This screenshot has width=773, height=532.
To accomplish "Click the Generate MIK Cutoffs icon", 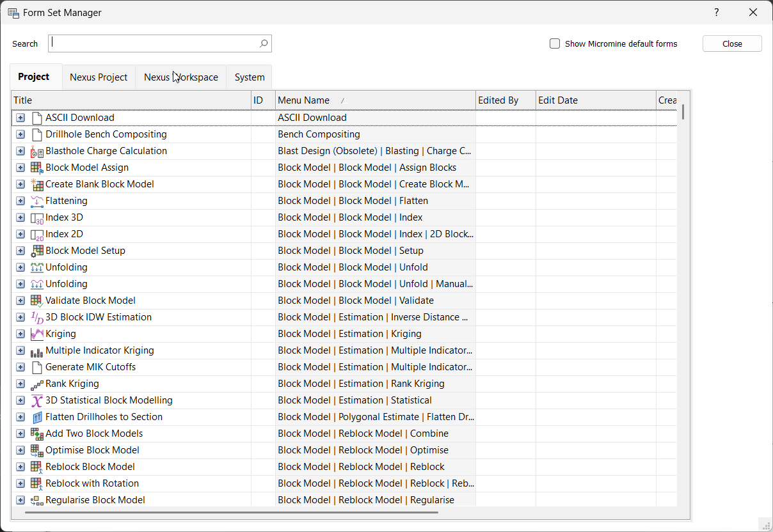I will [37, 367].
